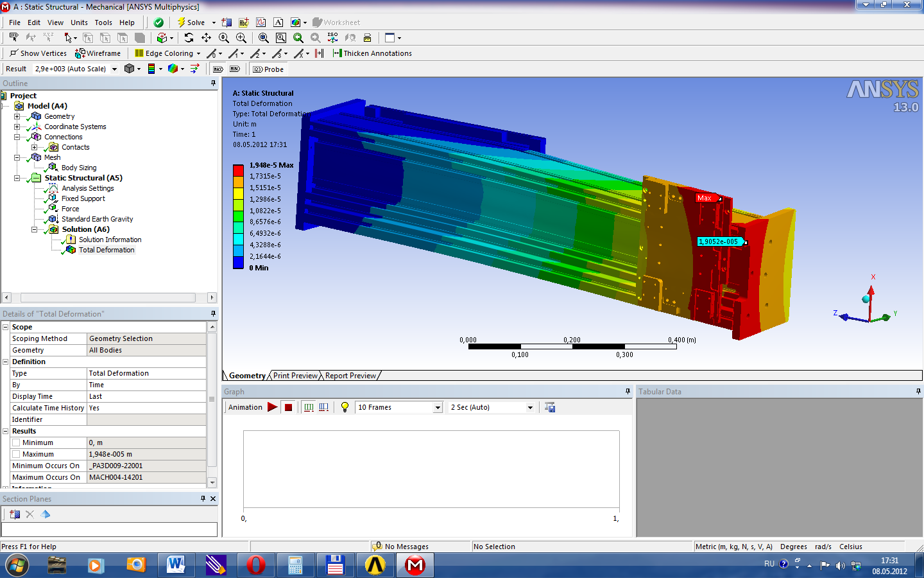Click the green checkmark toolbar icon
Image resolution: width=924 pixels, height=578 pixels.
[158, 22]
